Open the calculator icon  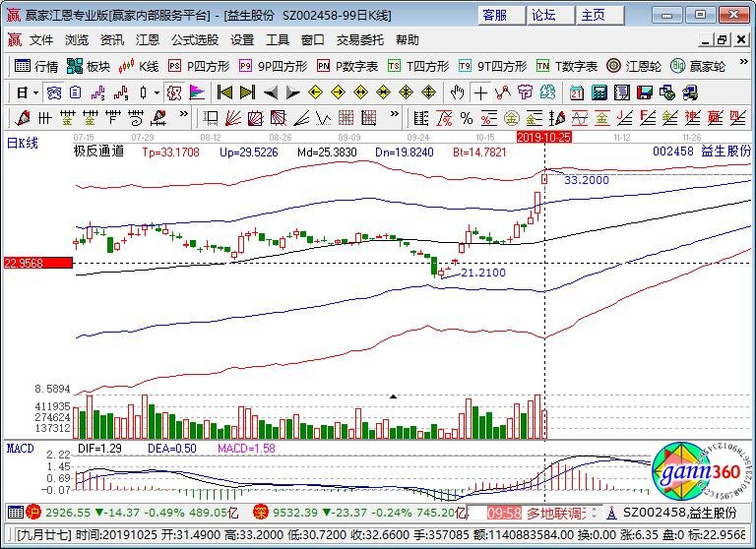[598, 92]
